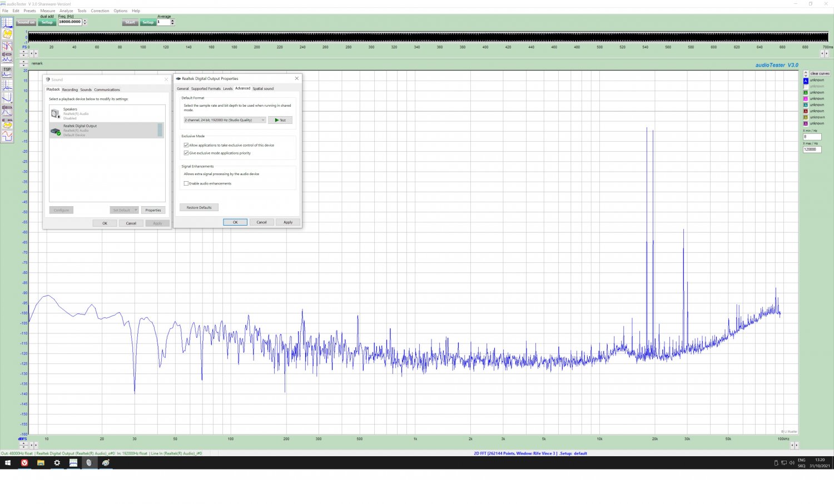The image size is (834, 504).
Task: Open the Default Format sample rate dropdown
Action: 225,120
